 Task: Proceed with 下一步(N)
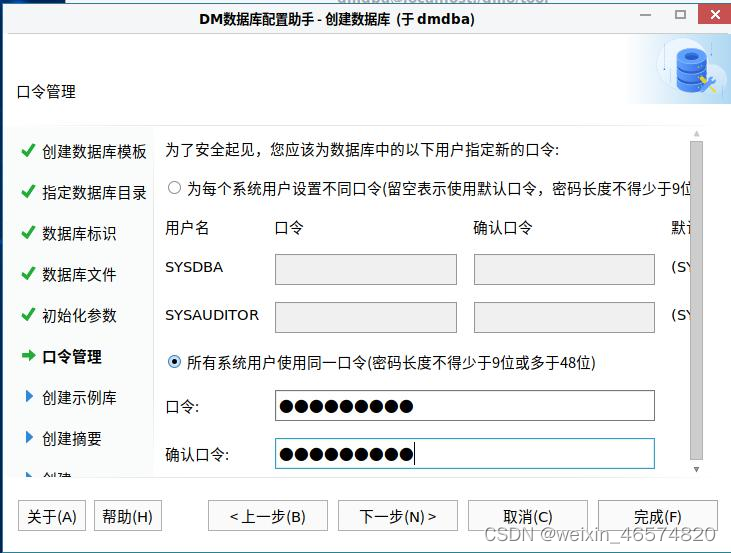point(398,516)
